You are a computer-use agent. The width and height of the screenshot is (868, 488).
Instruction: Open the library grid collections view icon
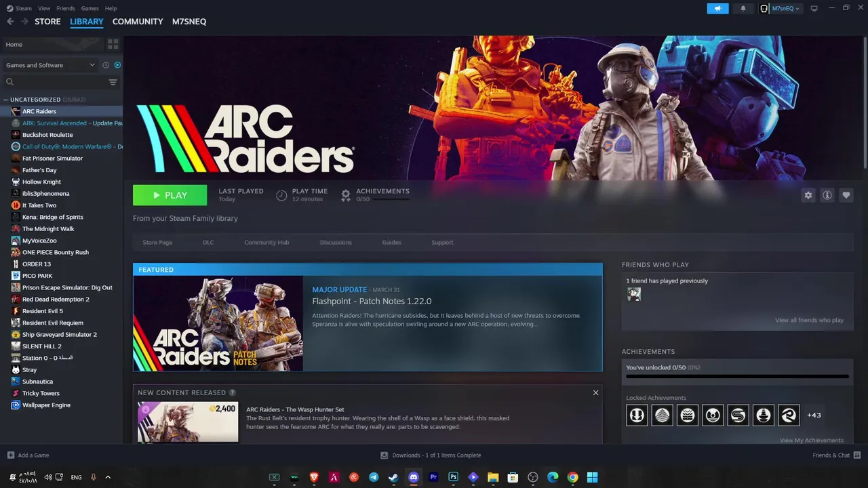coord(113,44)
